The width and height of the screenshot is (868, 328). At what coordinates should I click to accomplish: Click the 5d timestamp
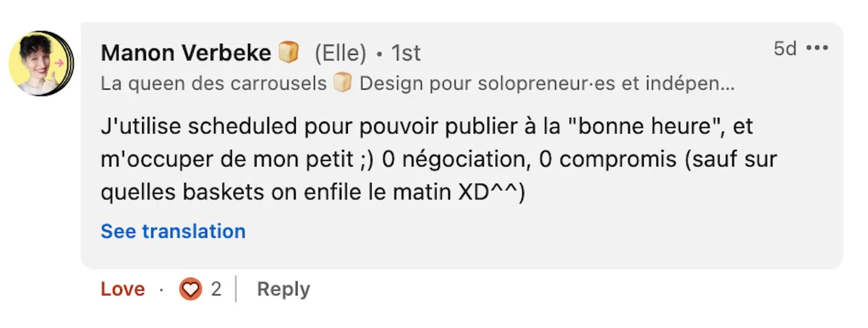pos(784,49)
